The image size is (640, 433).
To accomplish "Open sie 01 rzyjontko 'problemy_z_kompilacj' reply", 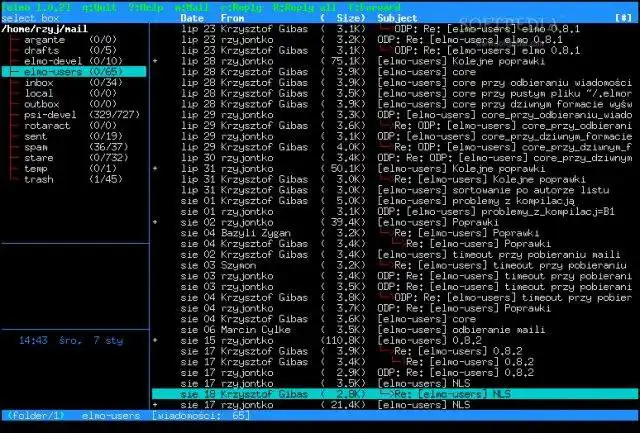I will pos(395,211).
